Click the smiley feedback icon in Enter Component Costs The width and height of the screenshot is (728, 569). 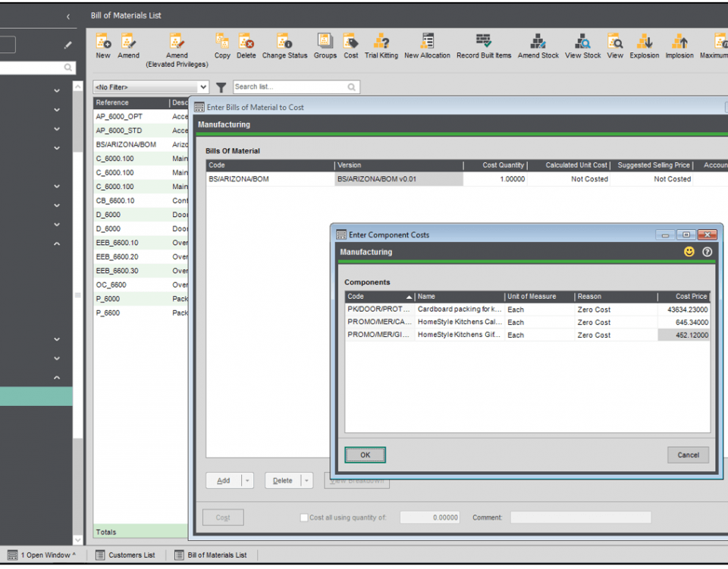689,252
